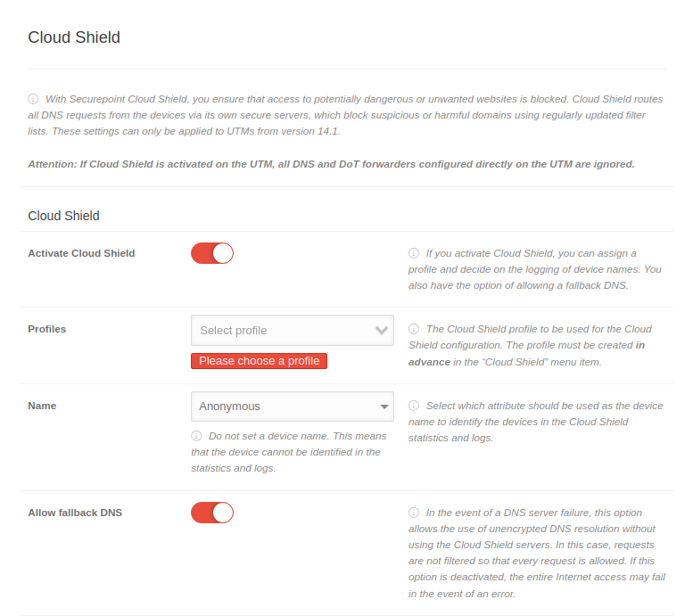Click the bold Attention notice about DNS forwarders
The image size is (693, 616).
coord(331,164)
